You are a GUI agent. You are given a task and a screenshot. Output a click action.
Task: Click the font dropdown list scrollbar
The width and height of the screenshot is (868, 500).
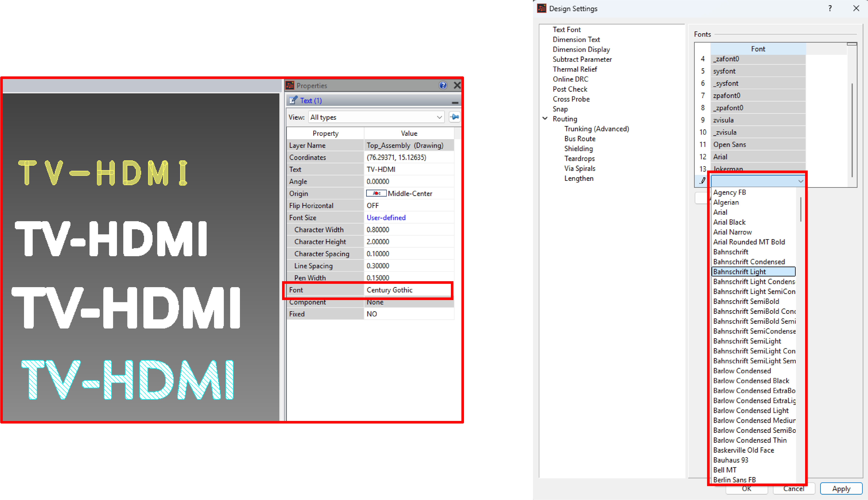coord(801,209)
